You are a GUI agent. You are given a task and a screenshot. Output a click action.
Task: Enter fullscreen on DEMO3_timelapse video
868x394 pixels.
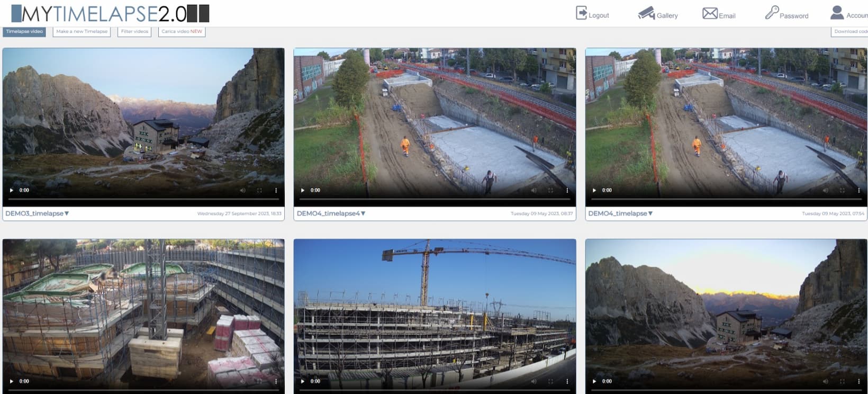259,190
